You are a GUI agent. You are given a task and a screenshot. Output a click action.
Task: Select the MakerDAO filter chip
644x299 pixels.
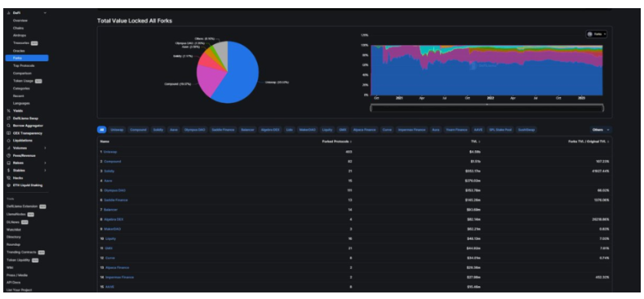pos(307,130)
